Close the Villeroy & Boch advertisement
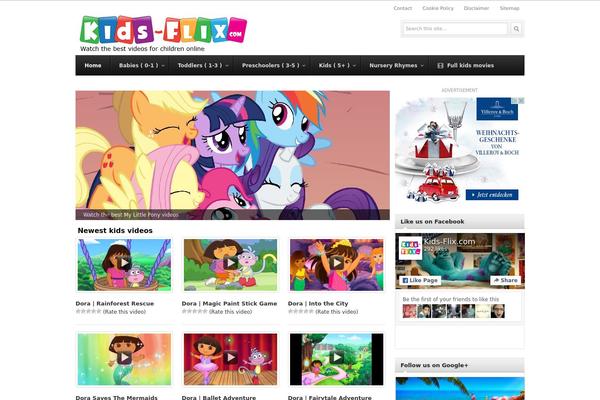 [x=521, y=100]
